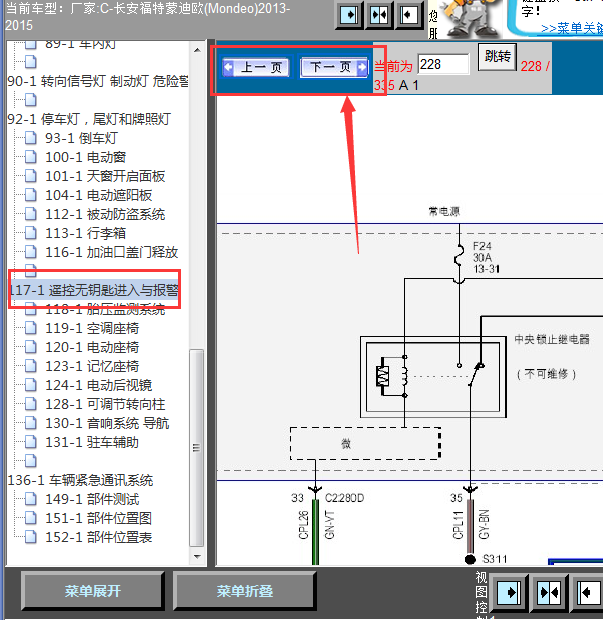The height and width of the screenshot is (620, 603).
Task: Click tree scrollbar down arrow
Action: 197,557
